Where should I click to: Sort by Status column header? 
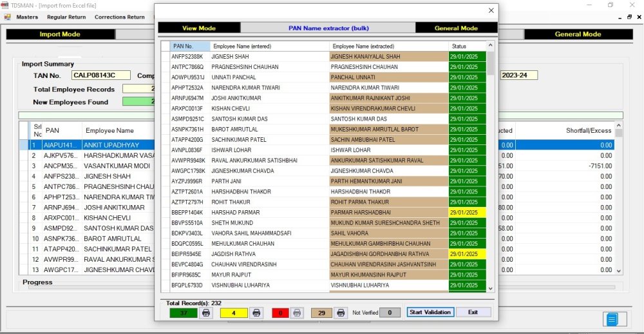click(467, 46)
